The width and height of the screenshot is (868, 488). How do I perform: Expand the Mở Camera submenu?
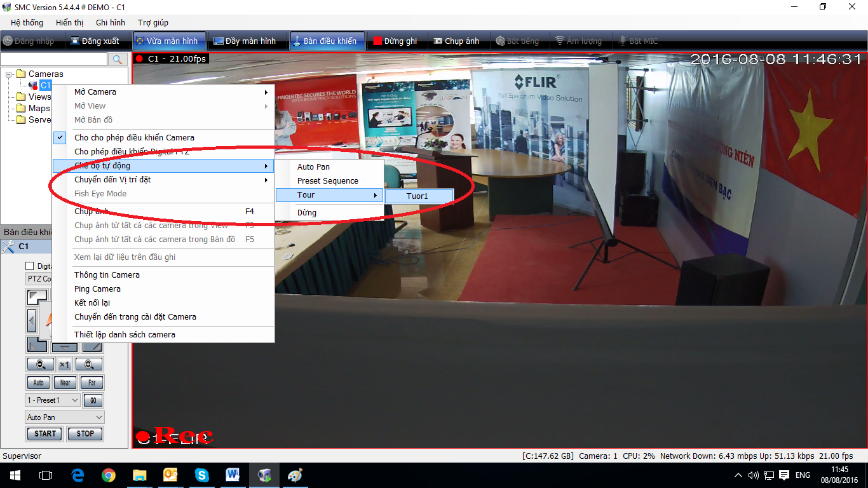(x=163, y=91)
